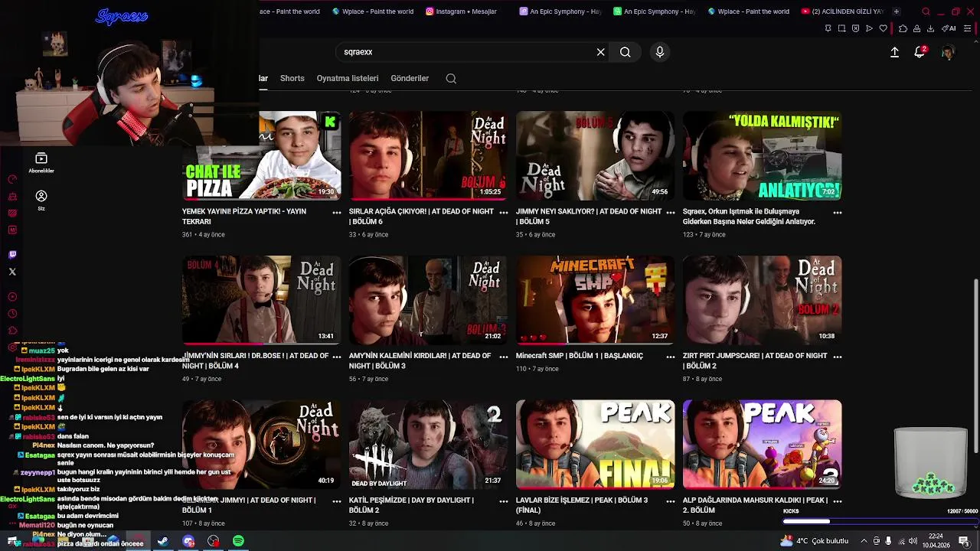Open a new browser tab
The height and width of the screenshot is (551, 980).
coord(897,11)
